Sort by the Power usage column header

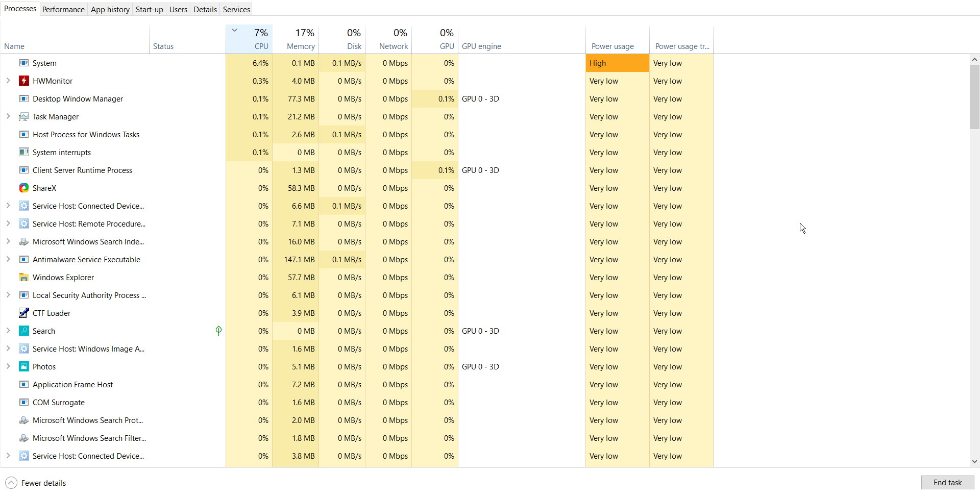coord(618,39)
